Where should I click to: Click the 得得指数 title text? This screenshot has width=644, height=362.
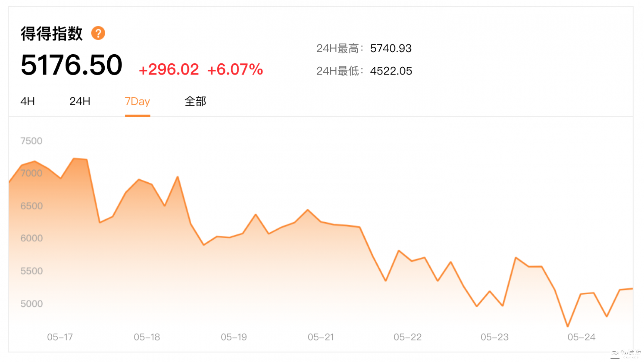52,34
